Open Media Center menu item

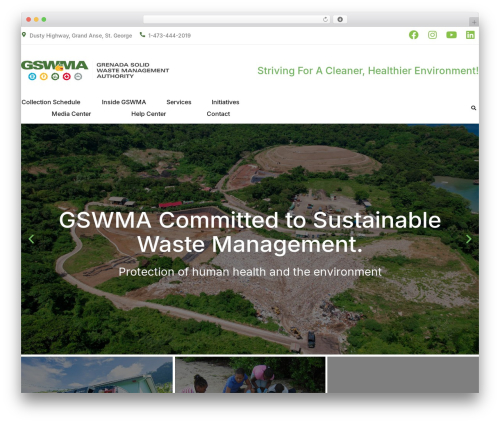[71, 114]
